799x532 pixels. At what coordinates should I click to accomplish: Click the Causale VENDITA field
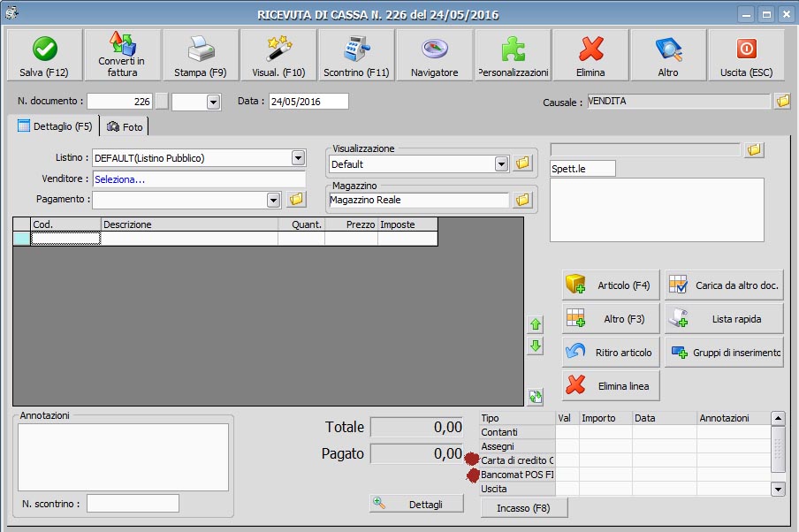(x=678, y=101)
